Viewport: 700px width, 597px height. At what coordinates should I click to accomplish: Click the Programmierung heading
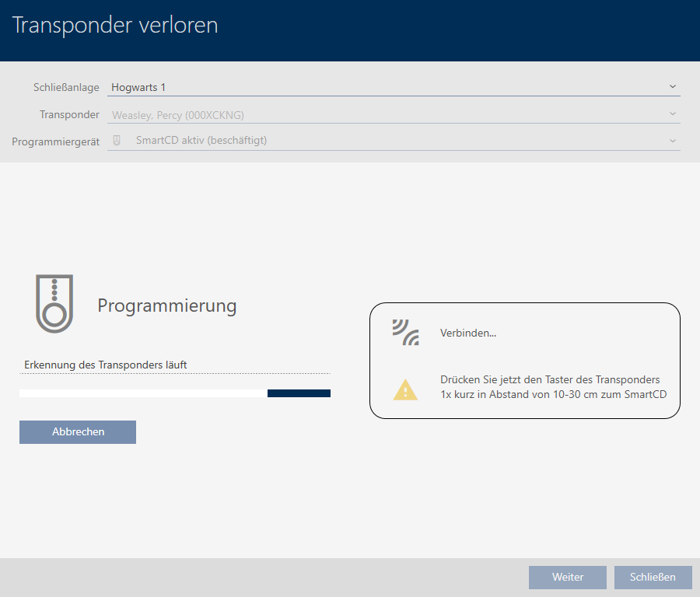[166, 305]
